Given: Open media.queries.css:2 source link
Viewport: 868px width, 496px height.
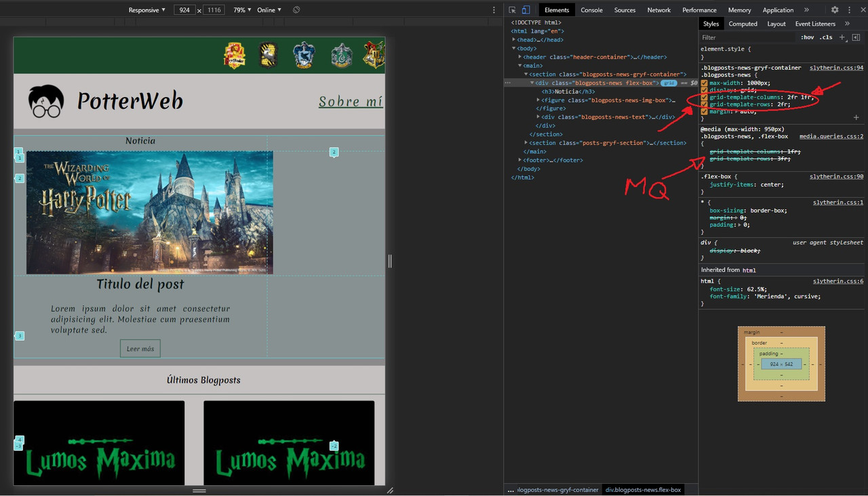Looking at the screenshot, I should tap(831, 136).
